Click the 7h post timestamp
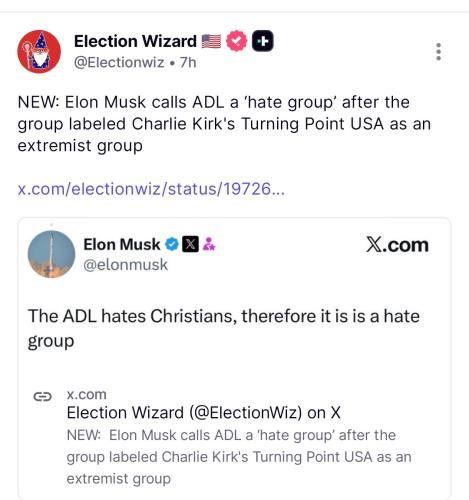Viewport: 469px width, 500px height. point(188,62)
